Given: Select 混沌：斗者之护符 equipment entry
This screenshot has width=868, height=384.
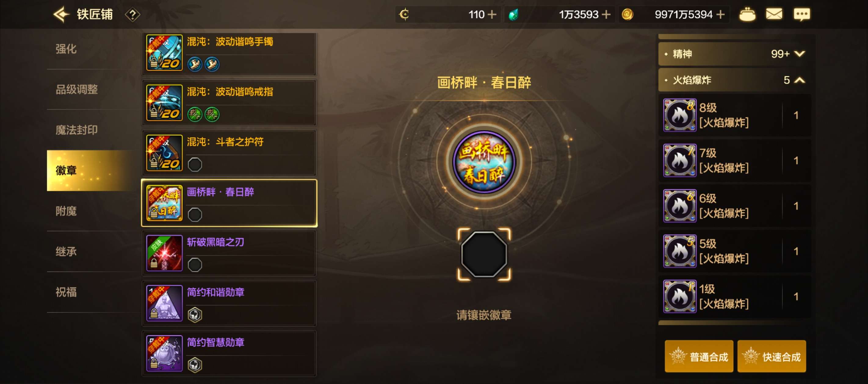Looking at the screenshot, I should tap(229, 153).
